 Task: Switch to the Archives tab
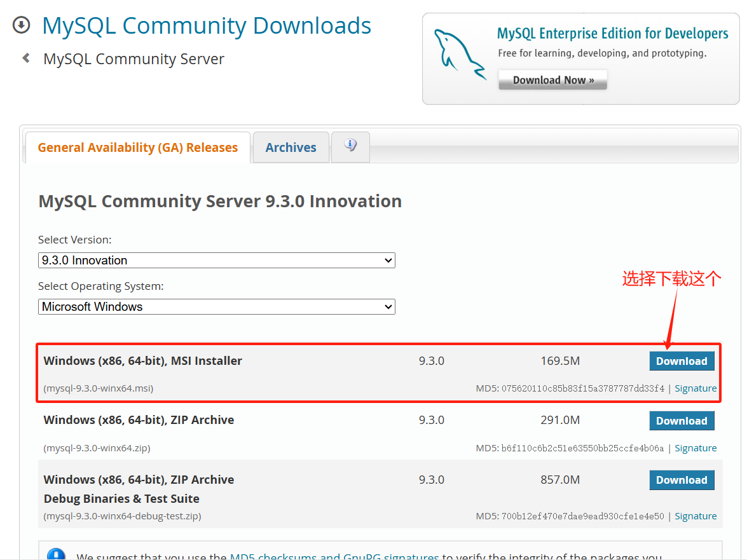pyautogui.click(x=291, y=147)
